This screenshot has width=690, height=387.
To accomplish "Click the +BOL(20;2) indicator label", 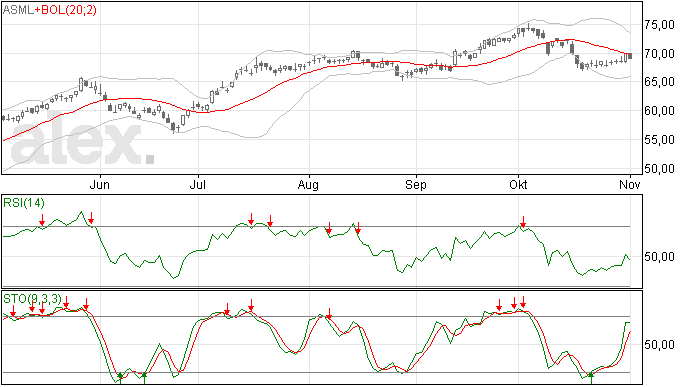I will pyautogui.click(x=65, y=10).
